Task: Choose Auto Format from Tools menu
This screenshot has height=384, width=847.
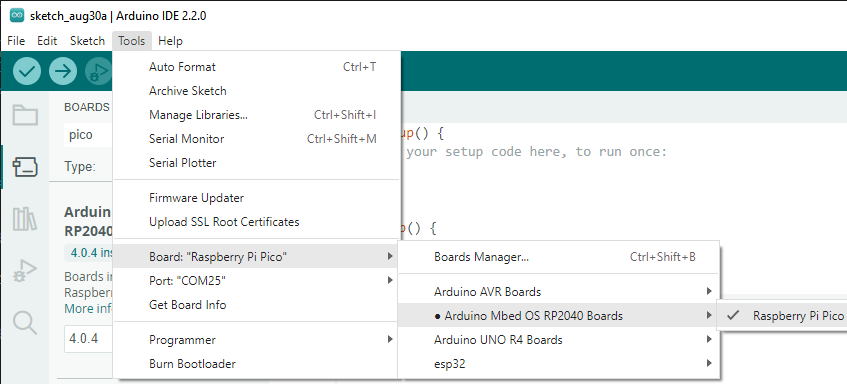Action: 257,67
